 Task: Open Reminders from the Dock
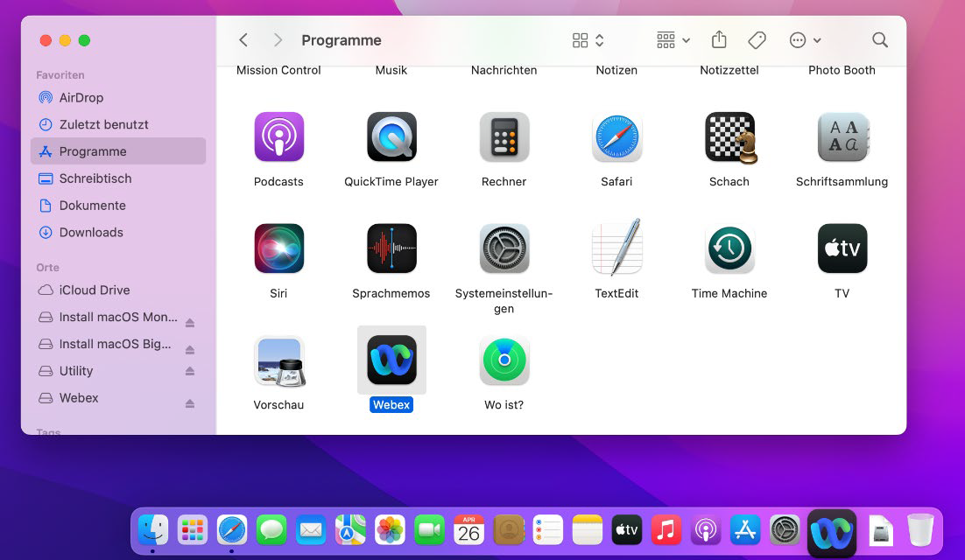547,530
